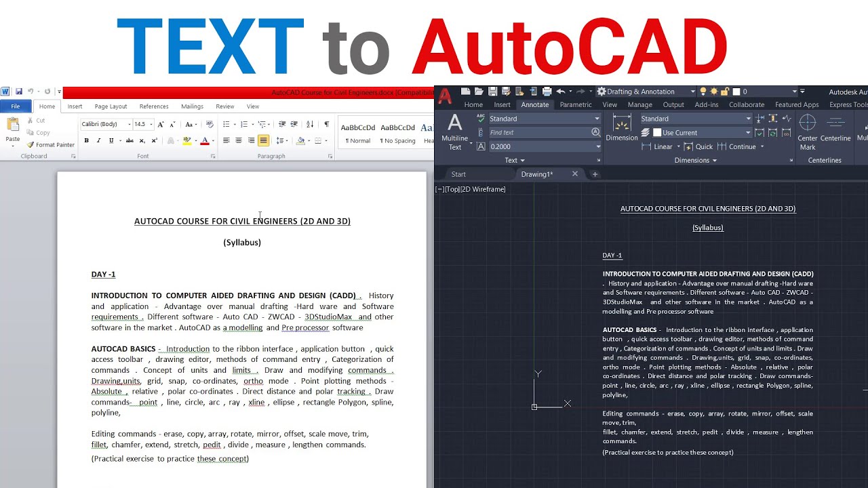Click the Cut command in Word

coord(36,121)
